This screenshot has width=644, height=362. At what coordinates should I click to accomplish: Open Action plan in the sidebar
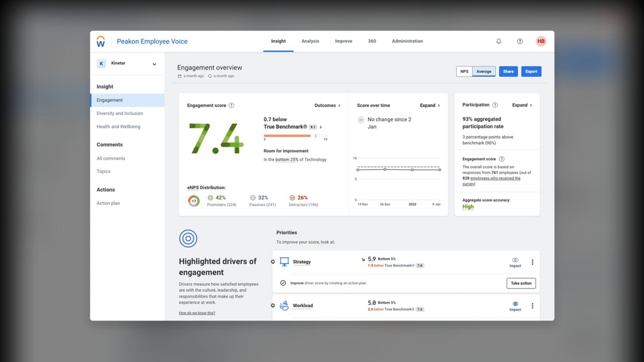pos(108,203)
